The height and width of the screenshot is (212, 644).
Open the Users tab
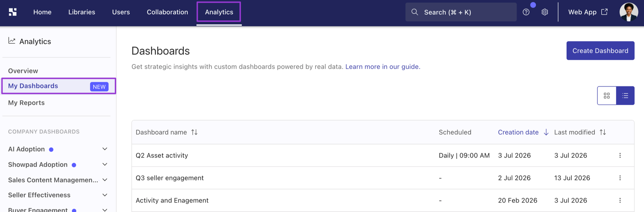(121, 12)
